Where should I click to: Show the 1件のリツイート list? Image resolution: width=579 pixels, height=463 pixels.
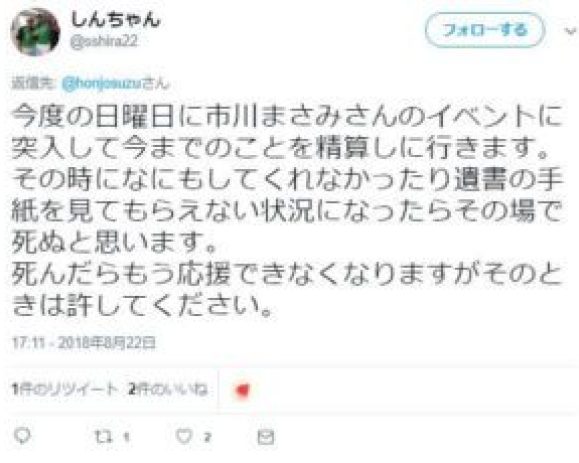click(64, 389)
